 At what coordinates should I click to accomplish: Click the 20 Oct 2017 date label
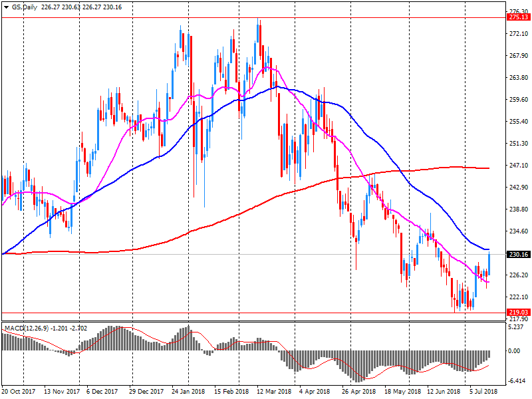[x=20, y=392]
